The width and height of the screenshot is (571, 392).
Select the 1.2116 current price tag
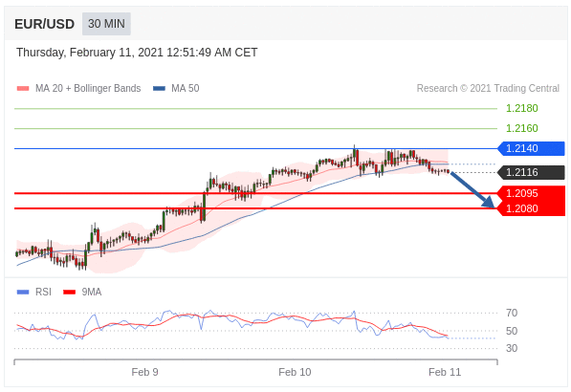tap(531, 172)
